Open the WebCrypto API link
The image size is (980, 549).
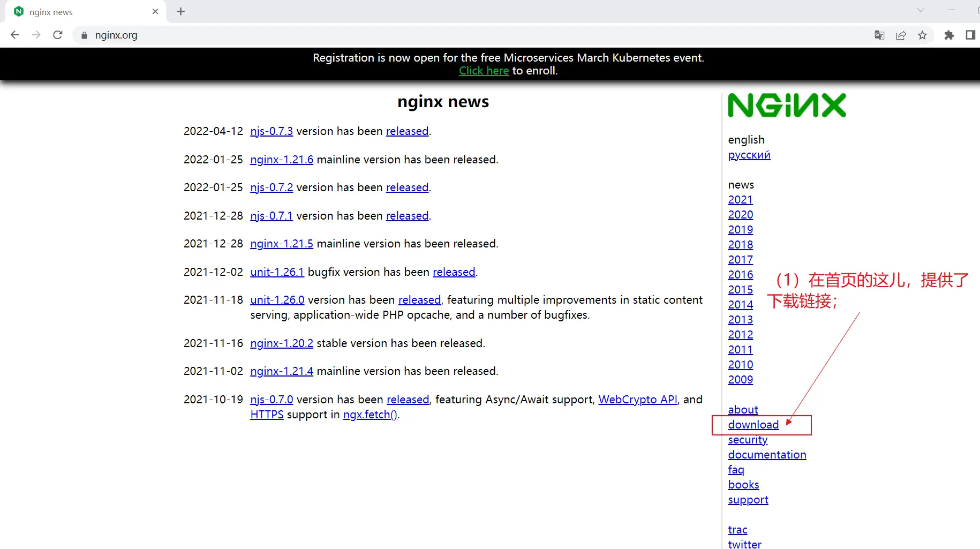(x=637, y=400)
